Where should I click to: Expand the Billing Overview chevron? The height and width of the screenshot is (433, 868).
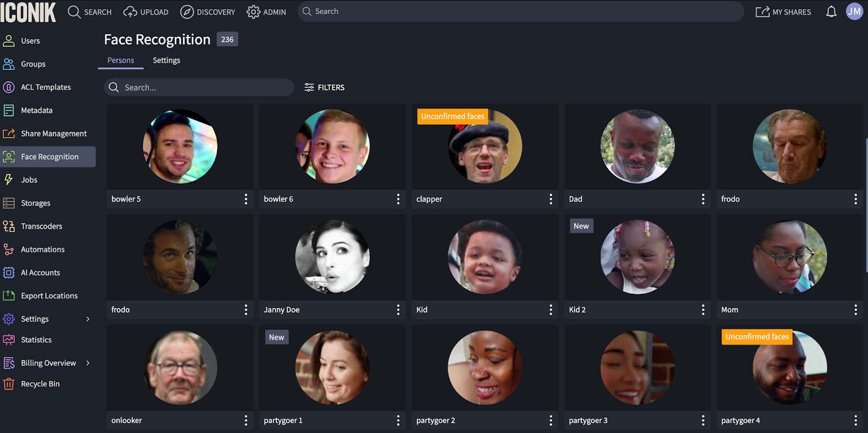88,363
